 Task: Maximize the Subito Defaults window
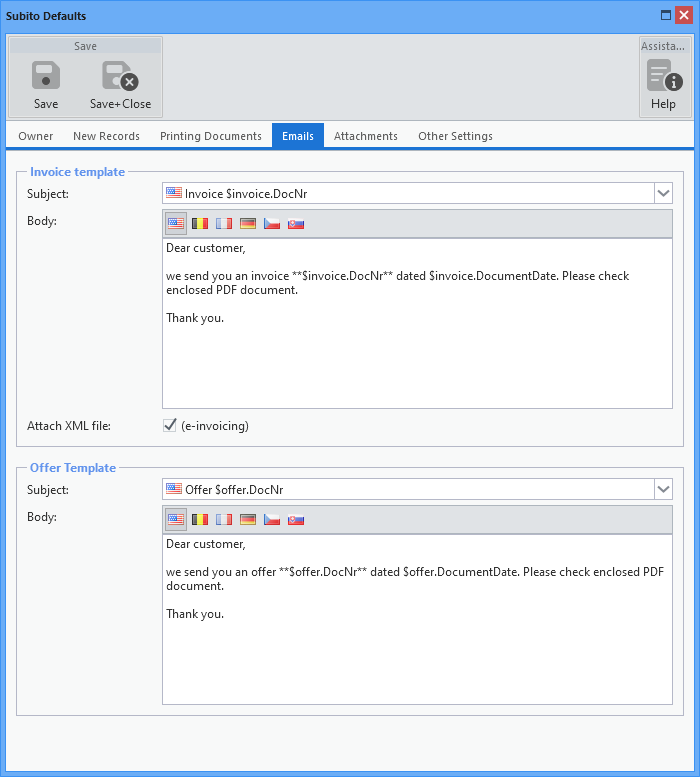point(666,15)
